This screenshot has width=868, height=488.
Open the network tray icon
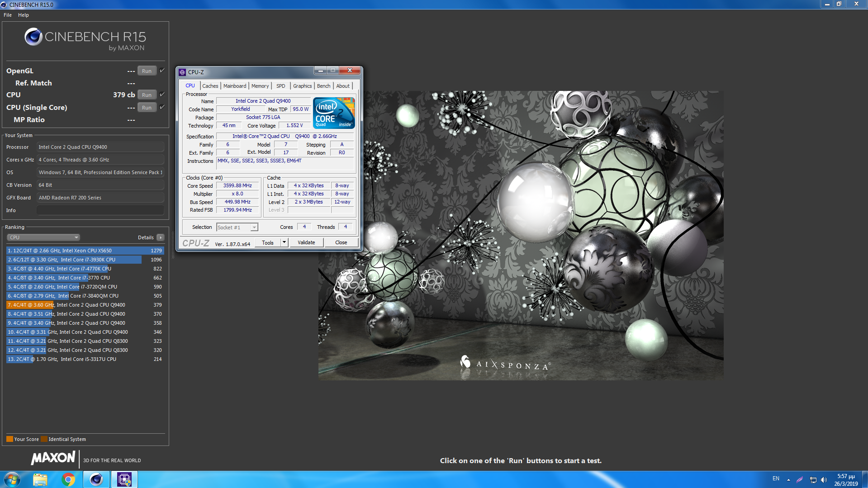813,480
